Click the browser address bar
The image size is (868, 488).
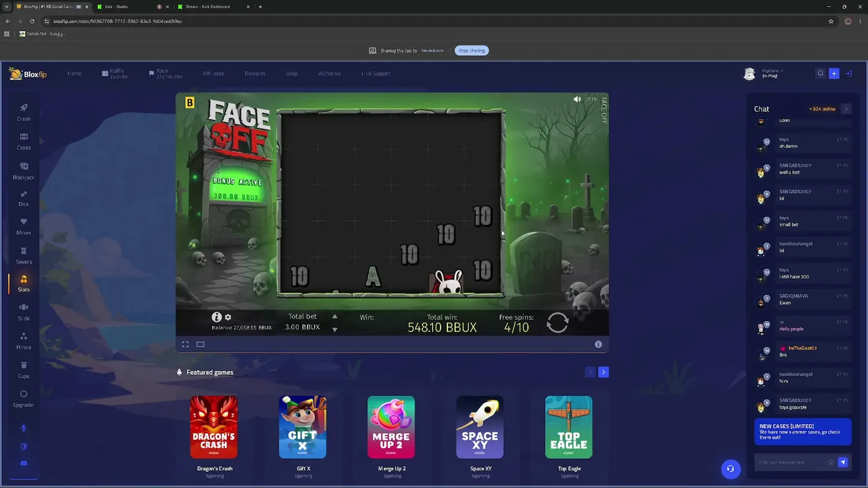coord(434,21)
